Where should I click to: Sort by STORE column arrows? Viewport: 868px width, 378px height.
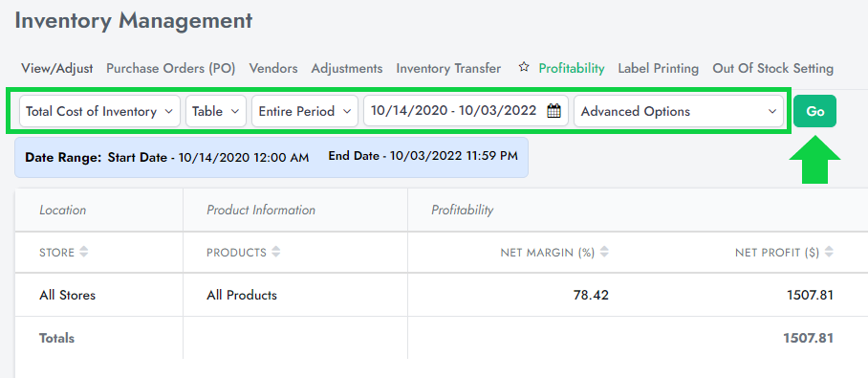click(83, 253)
